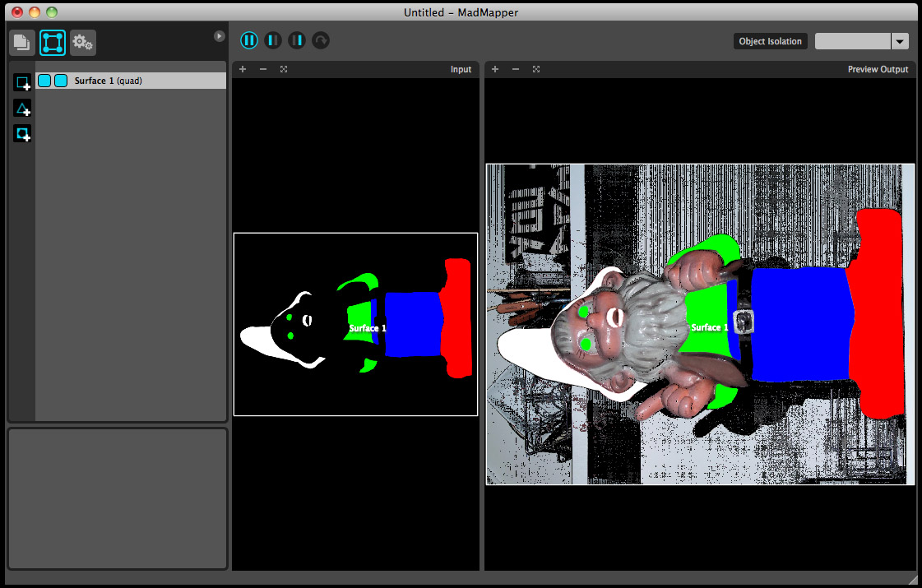The width and height of the screenshot is (922, 588).
Task: Zoom out of the Preview Output view
Action: tap(516, 69)
